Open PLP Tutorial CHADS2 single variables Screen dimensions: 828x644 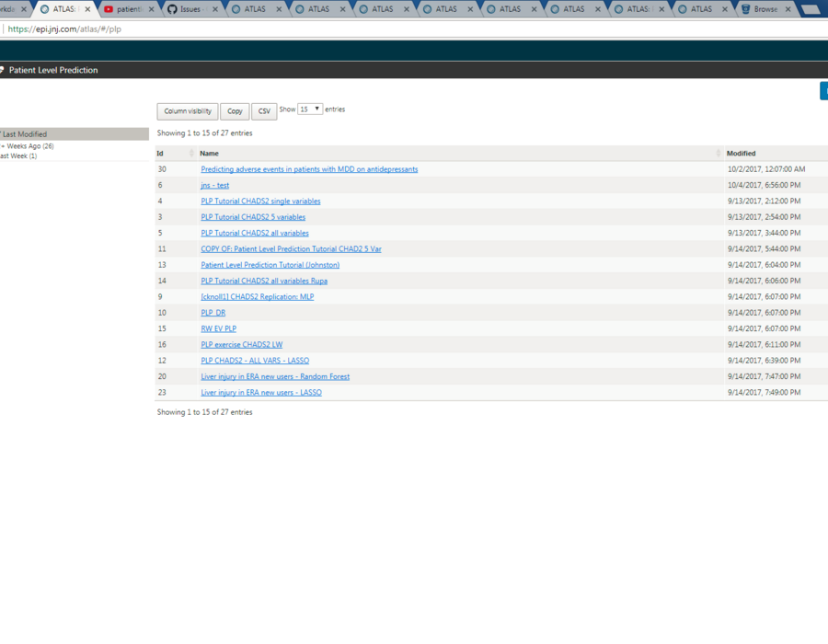(x=260, y=201)
